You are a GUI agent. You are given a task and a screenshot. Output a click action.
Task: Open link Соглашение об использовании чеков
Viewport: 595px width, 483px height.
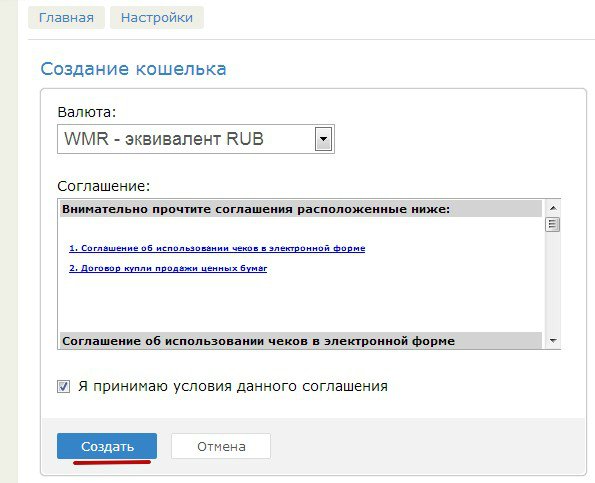click(217, 249)
